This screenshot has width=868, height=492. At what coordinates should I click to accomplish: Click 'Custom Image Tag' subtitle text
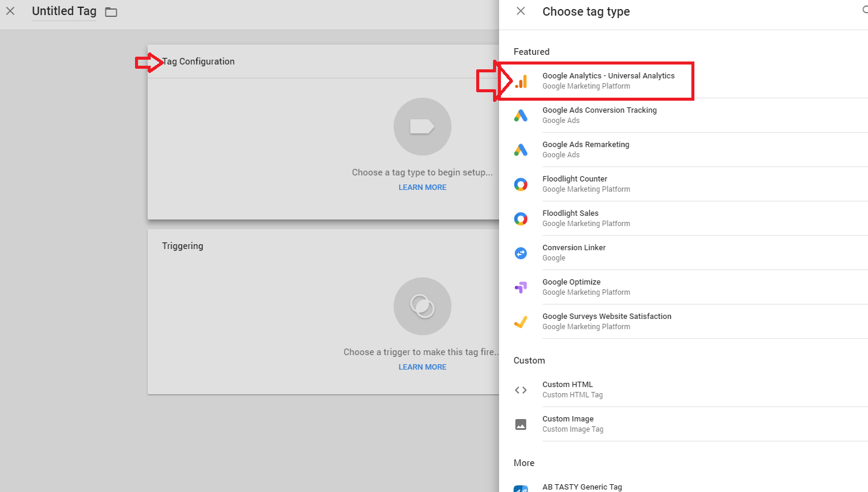(573, 429)
